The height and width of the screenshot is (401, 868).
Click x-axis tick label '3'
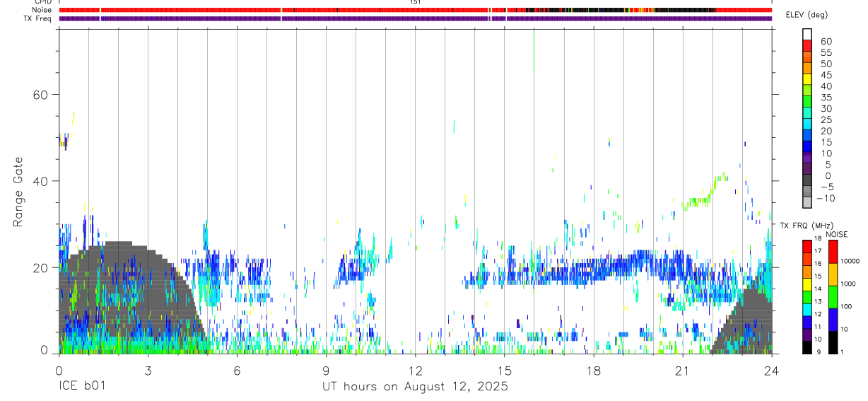click(x=148, y=370)
